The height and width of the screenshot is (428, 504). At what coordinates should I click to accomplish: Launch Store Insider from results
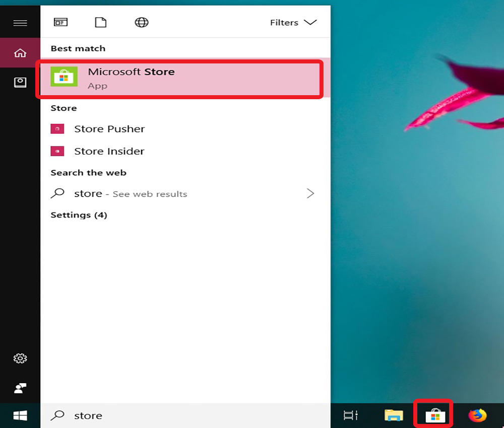click(x=109, y=151)
